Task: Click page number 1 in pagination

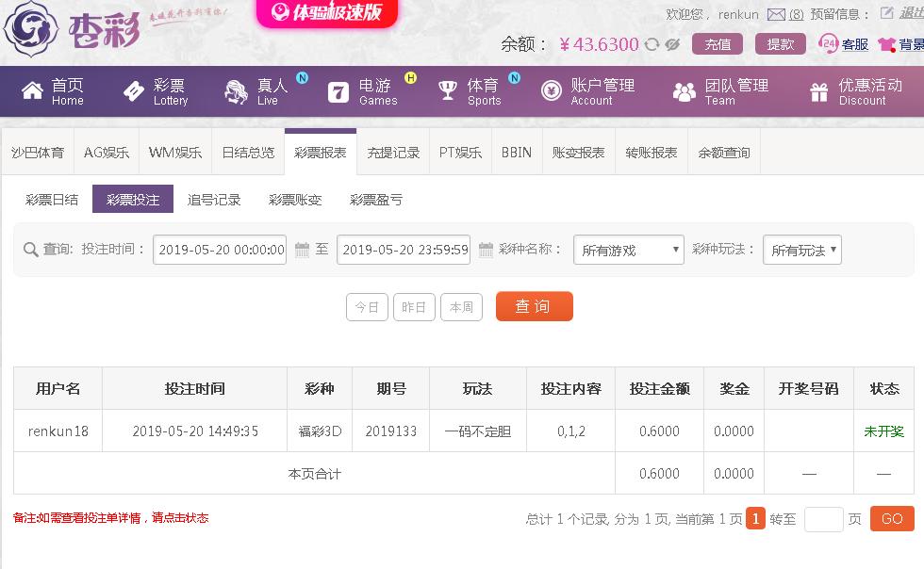Action: [755, 518]
